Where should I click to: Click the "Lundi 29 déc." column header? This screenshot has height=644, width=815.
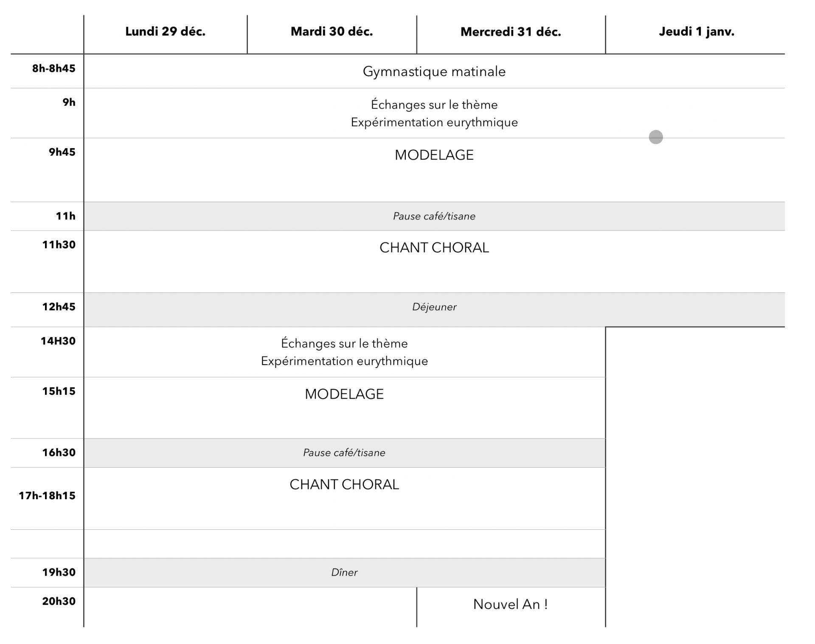pos(165,32)
